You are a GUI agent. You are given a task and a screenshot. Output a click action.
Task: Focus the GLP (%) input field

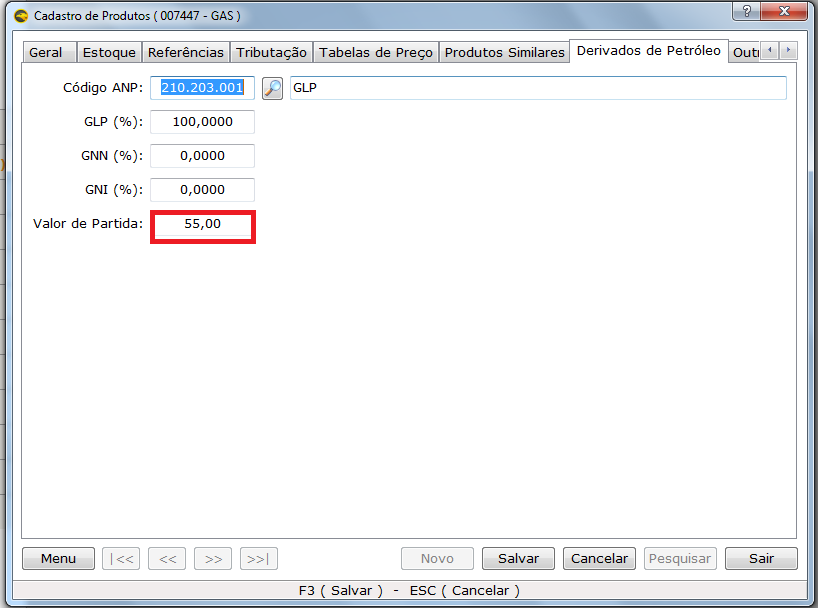(202, 122)
